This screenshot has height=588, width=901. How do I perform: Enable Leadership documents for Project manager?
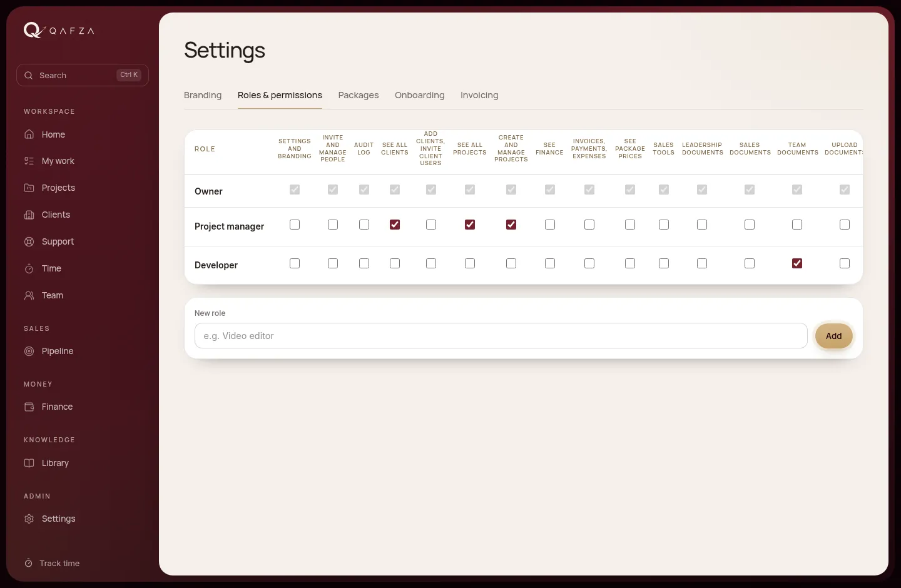pyautogui.click(x=702, y=225)
